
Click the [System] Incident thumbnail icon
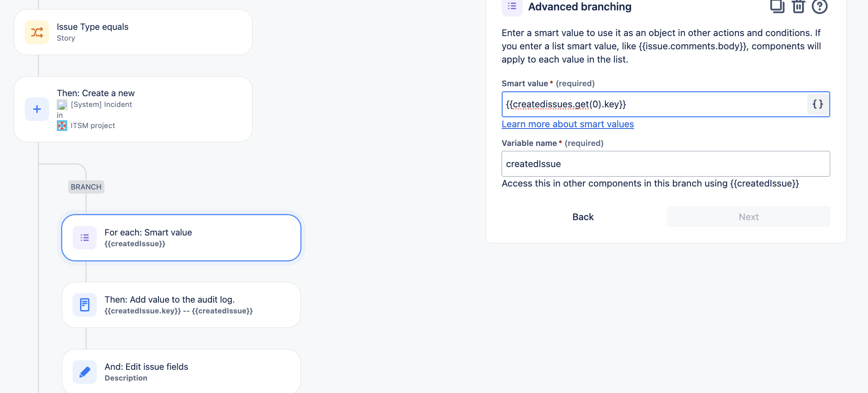[62, 104]
